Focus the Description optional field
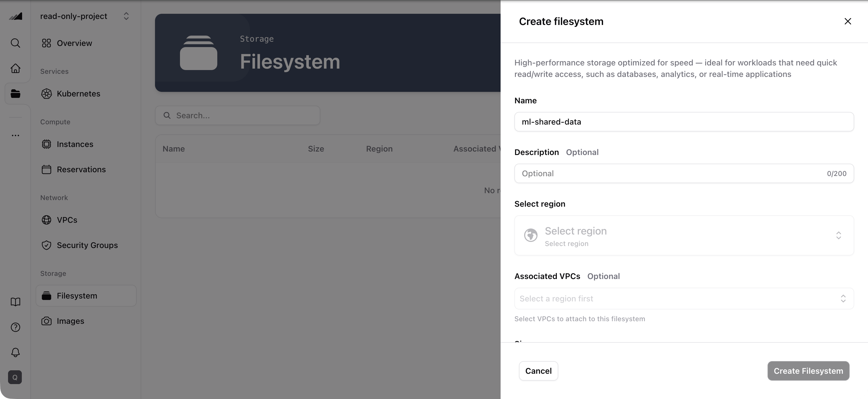This screenshot has height=399, width=868. click(x=684, y=173)
